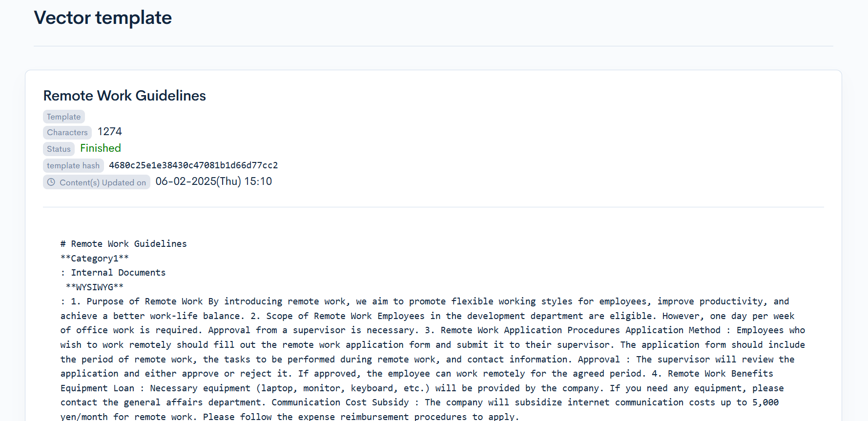Click the character count 1274
This screenshot has width=868, height=421.
click(x=110, y=132)
